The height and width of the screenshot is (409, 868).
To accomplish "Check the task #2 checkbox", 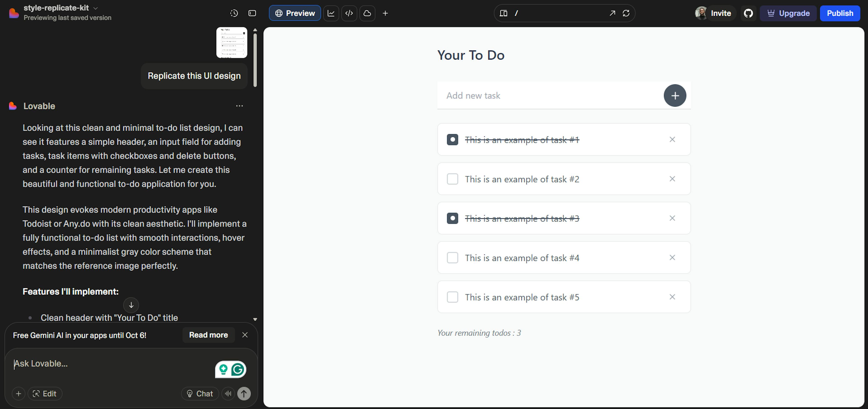I will [x=452, y=179].
